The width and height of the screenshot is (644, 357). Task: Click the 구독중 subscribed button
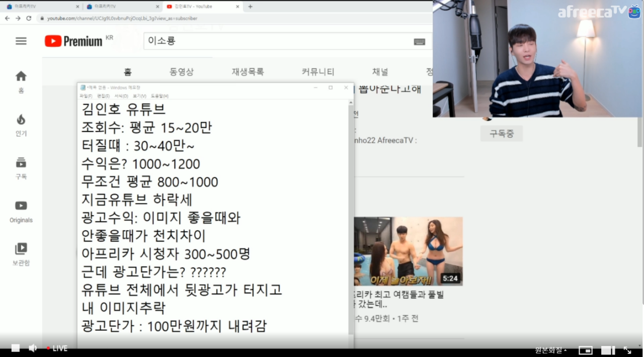(x=502, y=133)
